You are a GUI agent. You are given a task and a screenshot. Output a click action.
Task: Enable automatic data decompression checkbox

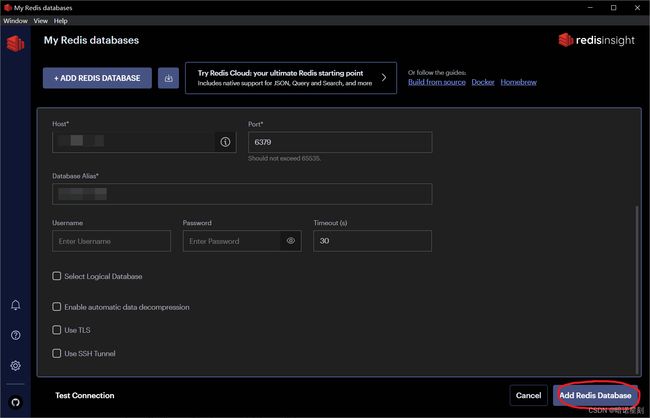pyautogui.click(x=57, y=307)
